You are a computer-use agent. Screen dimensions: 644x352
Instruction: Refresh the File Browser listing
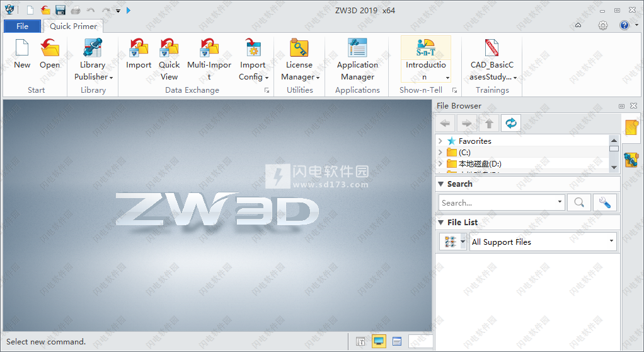(x=511, y=123)
